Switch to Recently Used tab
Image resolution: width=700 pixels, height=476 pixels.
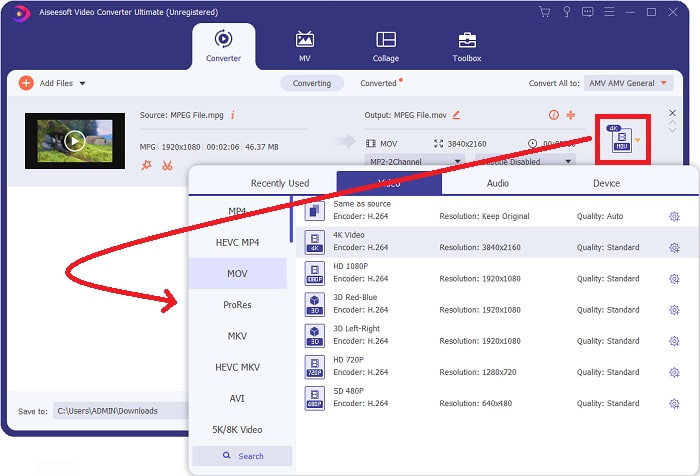point(279,183)
